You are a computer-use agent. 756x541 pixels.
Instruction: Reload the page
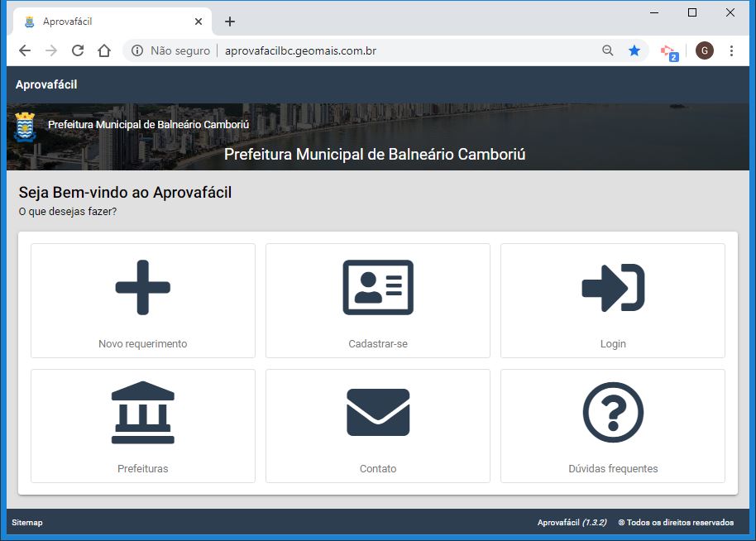(78, 50)
